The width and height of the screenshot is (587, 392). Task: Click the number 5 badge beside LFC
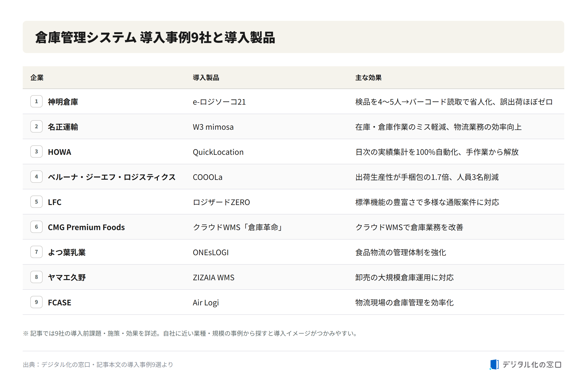coord(36,202)
